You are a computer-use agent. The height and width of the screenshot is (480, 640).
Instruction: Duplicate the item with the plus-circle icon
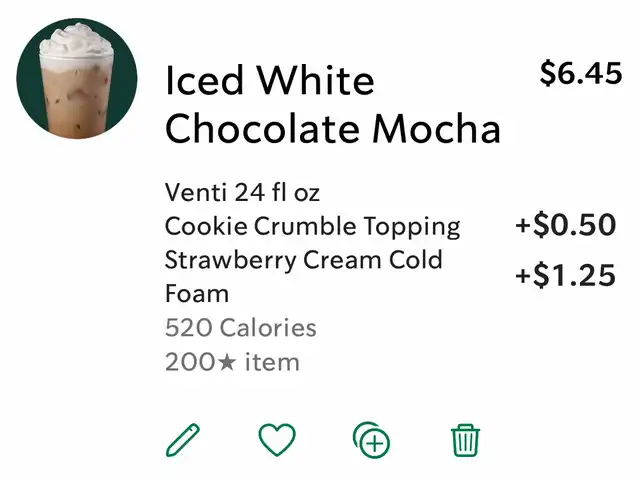point(372,440)
